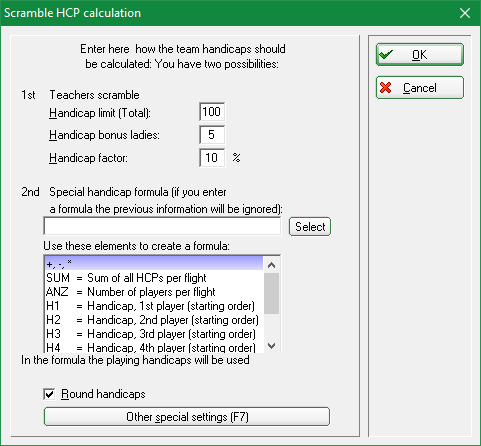
Task: Dismiss dialog with the Cancel button
Action: 420,88
